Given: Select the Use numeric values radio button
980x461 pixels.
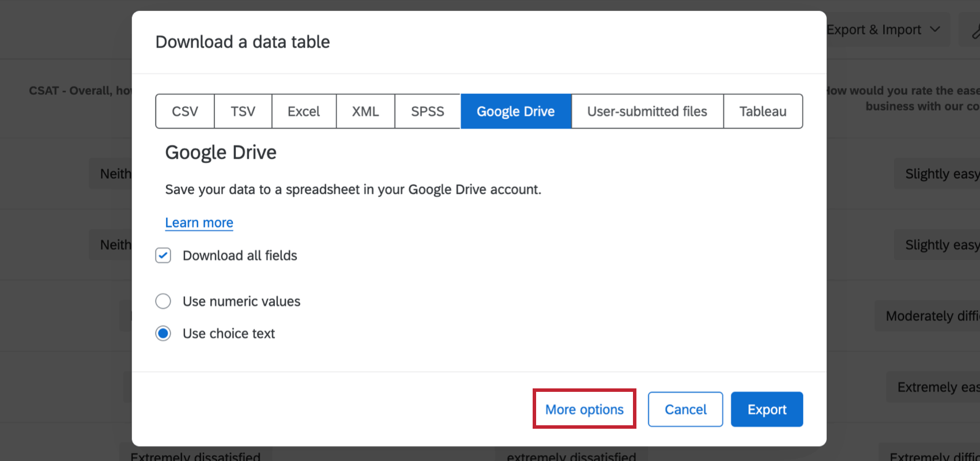Looking at the screenshot, I should (163, 301).
